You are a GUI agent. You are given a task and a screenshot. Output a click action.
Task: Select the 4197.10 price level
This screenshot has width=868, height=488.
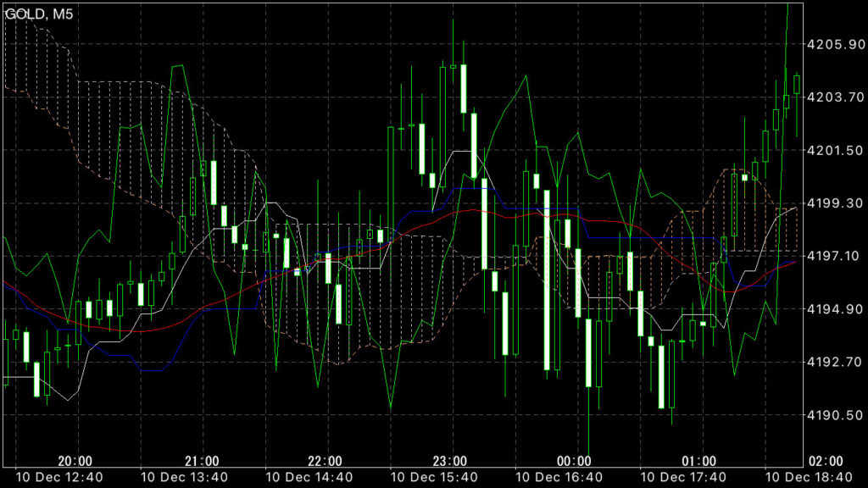[x=834, y=256]
